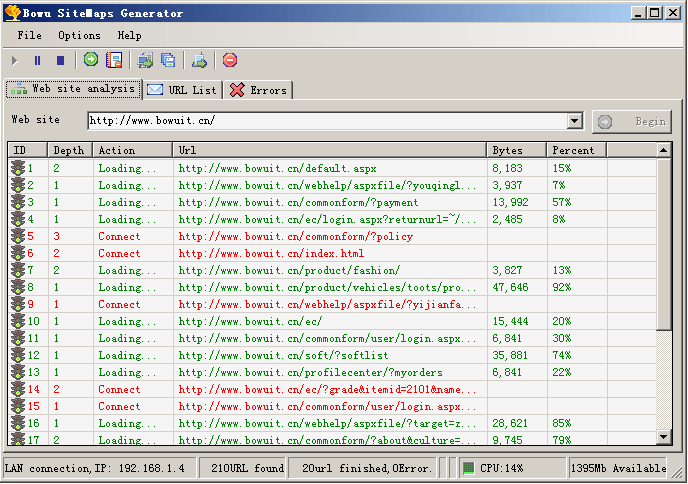Image resolution: width=688 pixels, height=484 pixels.
Task: Switch to the Web site analysis tab
Action: tap(74, 89)
